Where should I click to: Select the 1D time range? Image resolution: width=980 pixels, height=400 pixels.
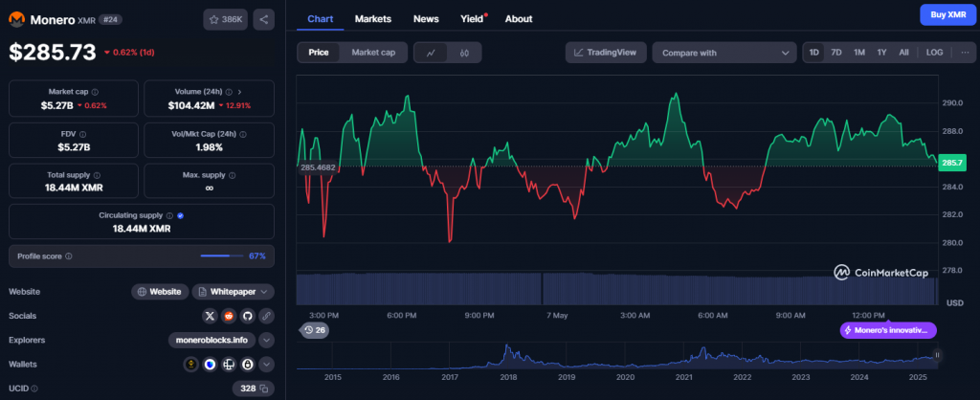[x=814, y=53]
